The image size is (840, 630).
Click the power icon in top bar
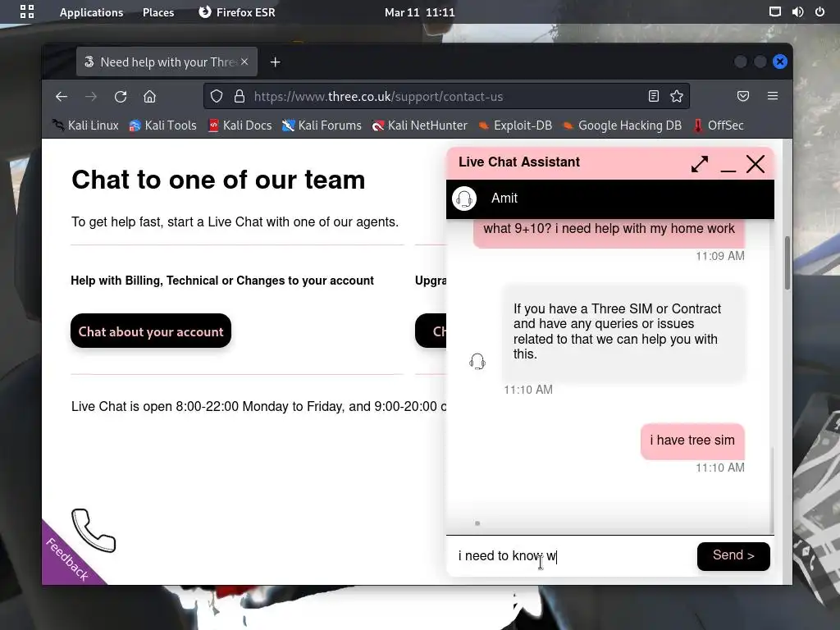819,11
